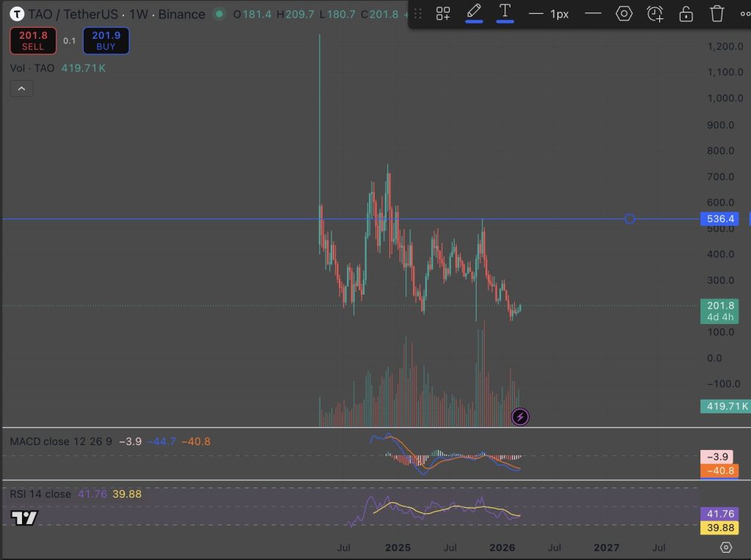
Task: Click the green market status dot
Action: (x=219, y=14)
